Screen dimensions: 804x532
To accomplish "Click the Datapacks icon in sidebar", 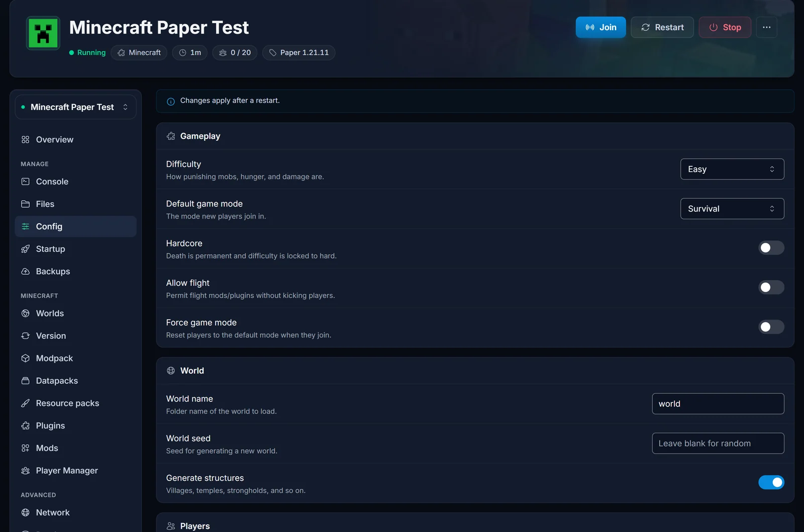I will coord(26,381).
